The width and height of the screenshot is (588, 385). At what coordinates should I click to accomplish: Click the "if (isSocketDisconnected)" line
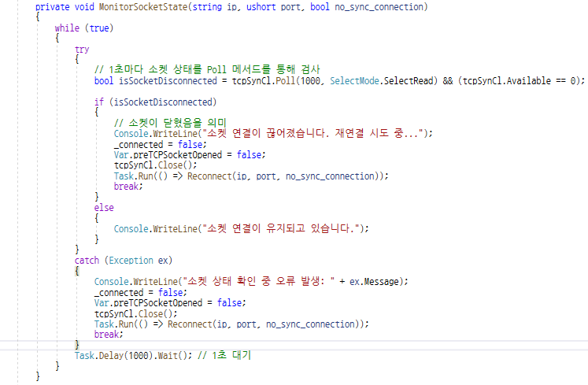[155, 102]
